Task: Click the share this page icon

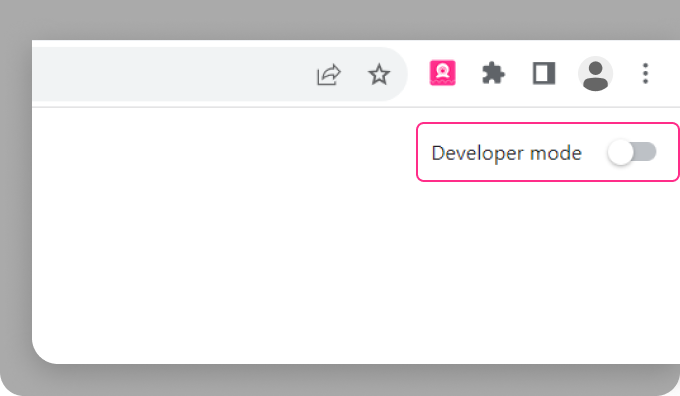Action: [x=329, y=75]
